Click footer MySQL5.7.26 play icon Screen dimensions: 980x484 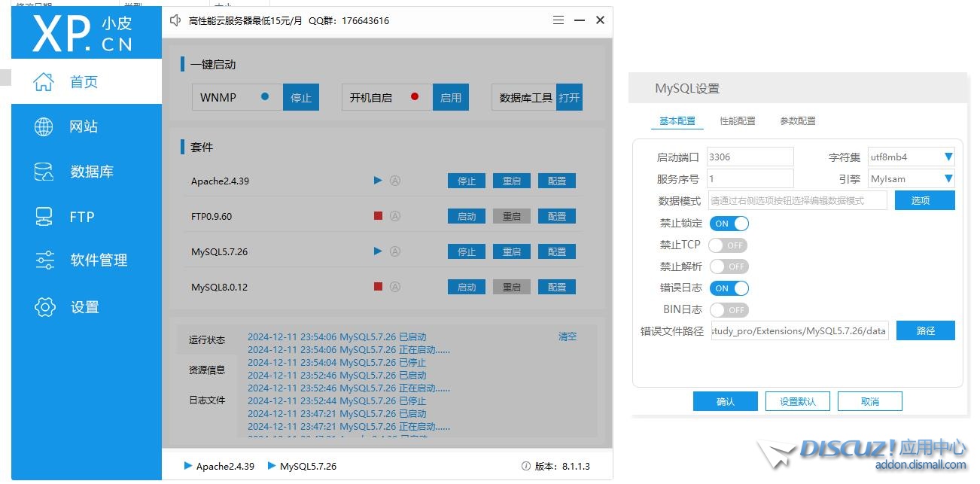tap(272, 466)
